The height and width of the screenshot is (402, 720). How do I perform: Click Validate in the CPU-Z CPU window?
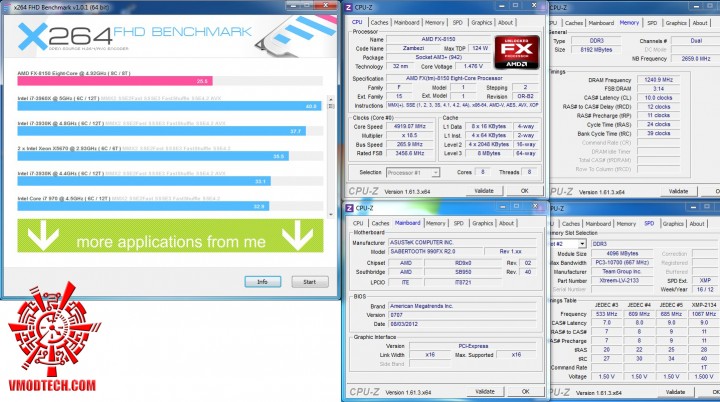pyautogui.click(x=484, y=191)
